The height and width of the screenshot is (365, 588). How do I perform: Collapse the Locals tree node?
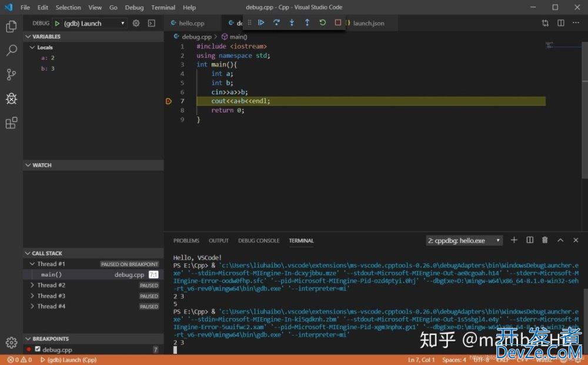(32, 47)
